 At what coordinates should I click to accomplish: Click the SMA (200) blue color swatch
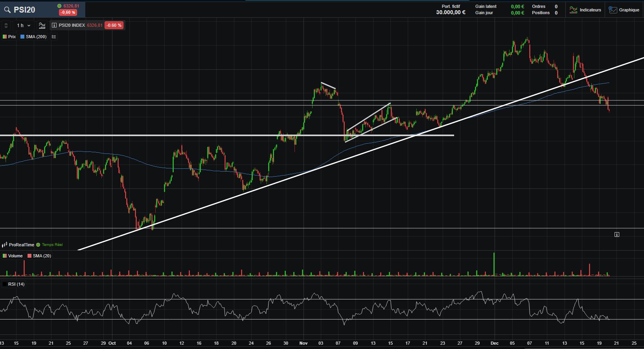pos(22,37)
